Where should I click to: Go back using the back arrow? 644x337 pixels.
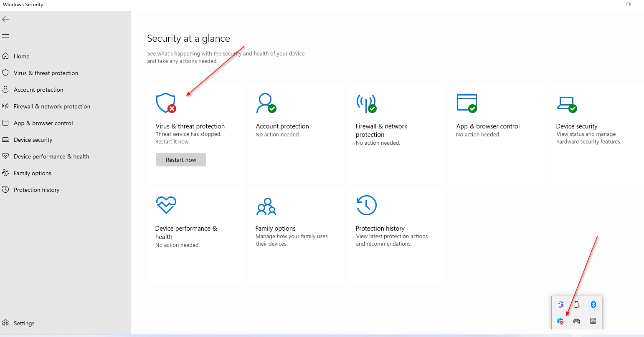(x=5, y=19)
